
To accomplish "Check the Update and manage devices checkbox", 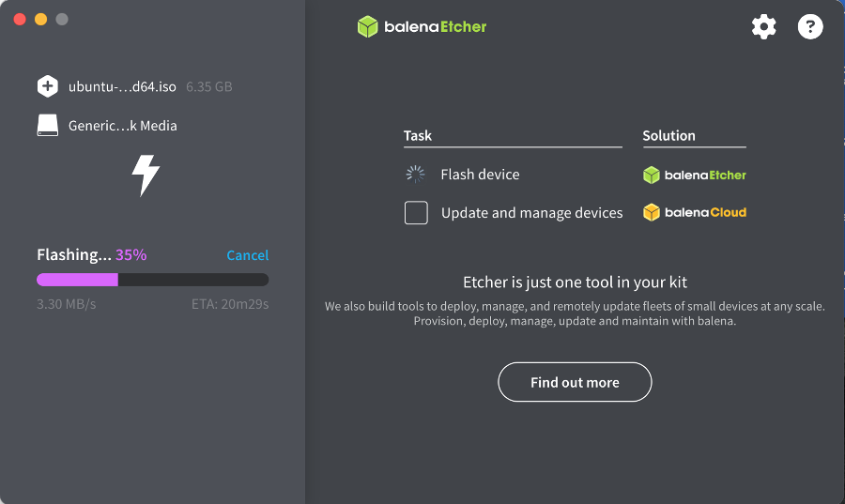I will point(416,213).
